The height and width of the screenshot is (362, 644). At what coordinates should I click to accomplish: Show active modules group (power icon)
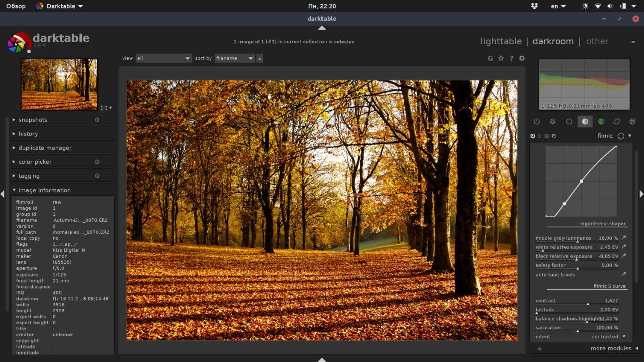click(536, 122)
